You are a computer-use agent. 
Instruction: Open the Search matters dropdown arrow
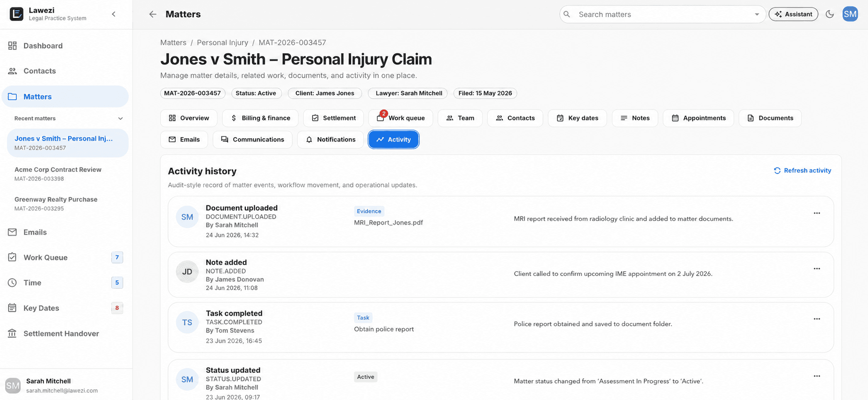coord(757,15)
